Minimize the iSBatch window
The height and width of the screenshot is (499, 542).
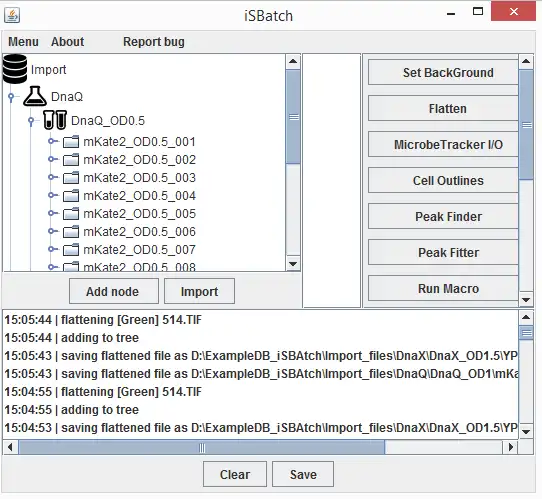click(x=451, y=13)
